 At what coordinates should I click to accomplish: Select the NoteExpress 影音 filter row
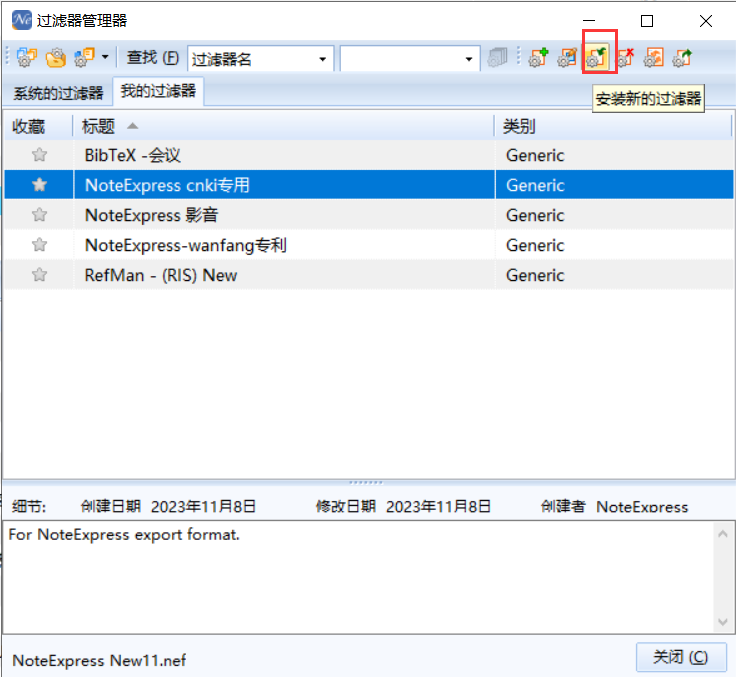click(369, 215)
